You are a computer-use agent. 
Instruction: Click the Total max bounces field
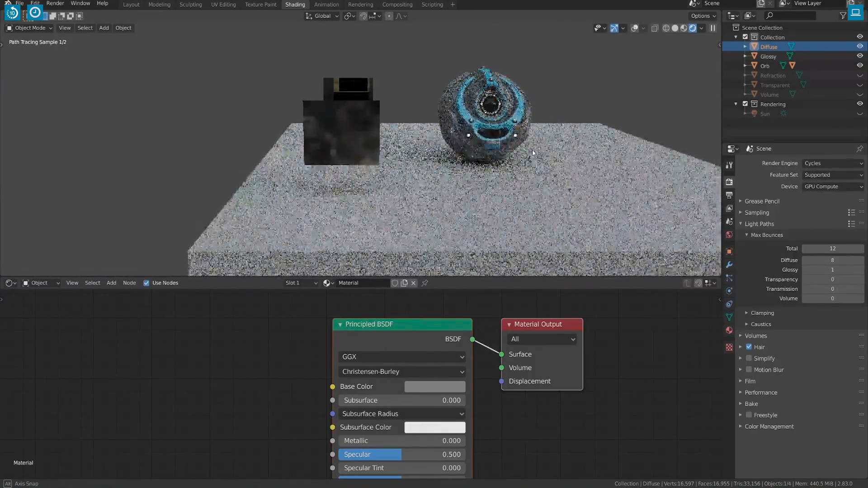tap(832, 249)
